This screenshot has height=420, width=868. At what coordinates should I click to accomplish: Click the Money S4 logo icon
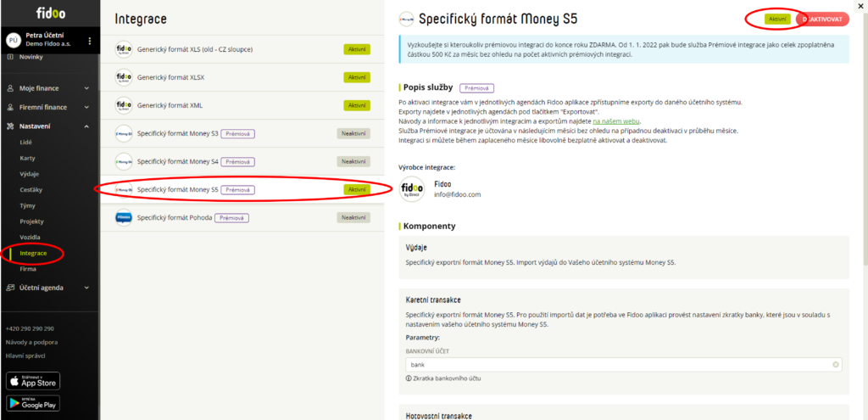[x=124, y=161]
